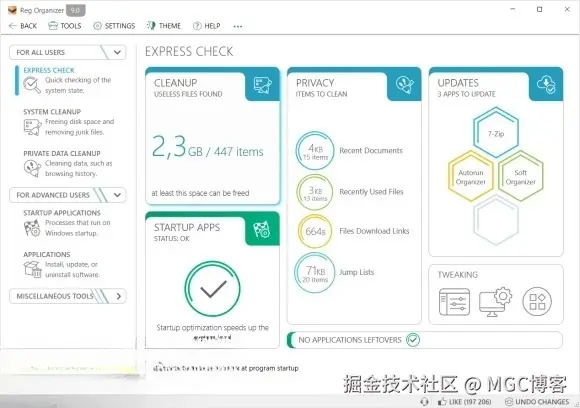Open the UPDATES card title
The image size is (580, 408).
tap(458, 83)
